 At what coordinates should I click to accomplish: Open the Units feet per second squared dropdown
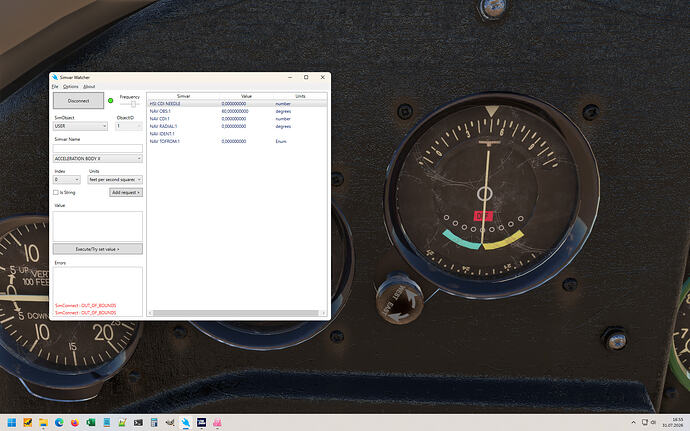115,180
